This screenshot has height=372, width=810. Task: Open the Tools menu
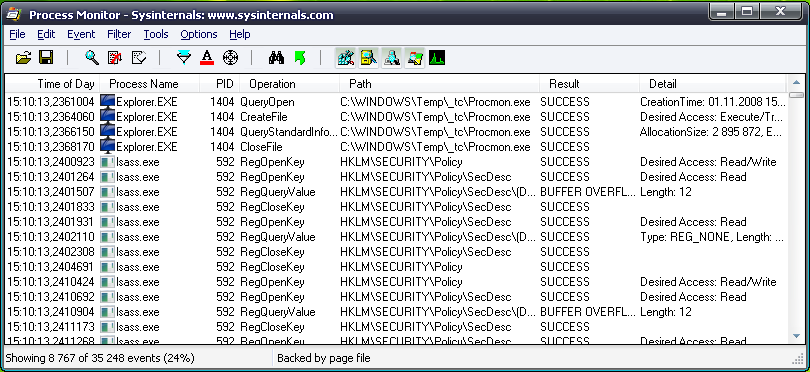point(155,35)
